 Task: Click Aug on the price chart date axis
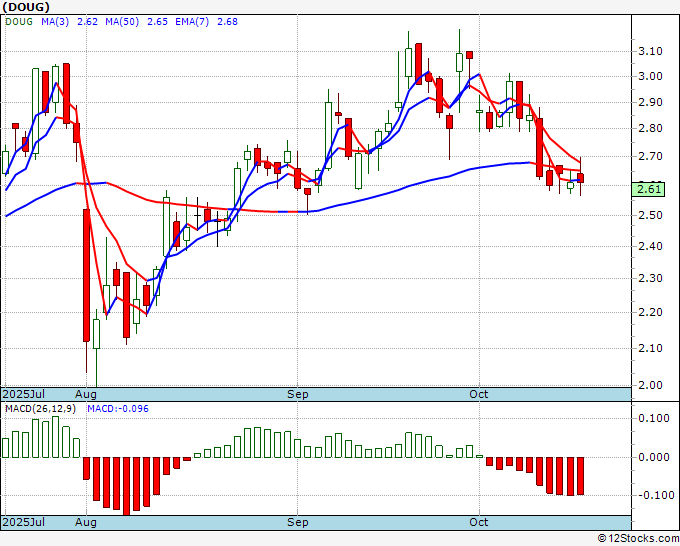[86, 394]
